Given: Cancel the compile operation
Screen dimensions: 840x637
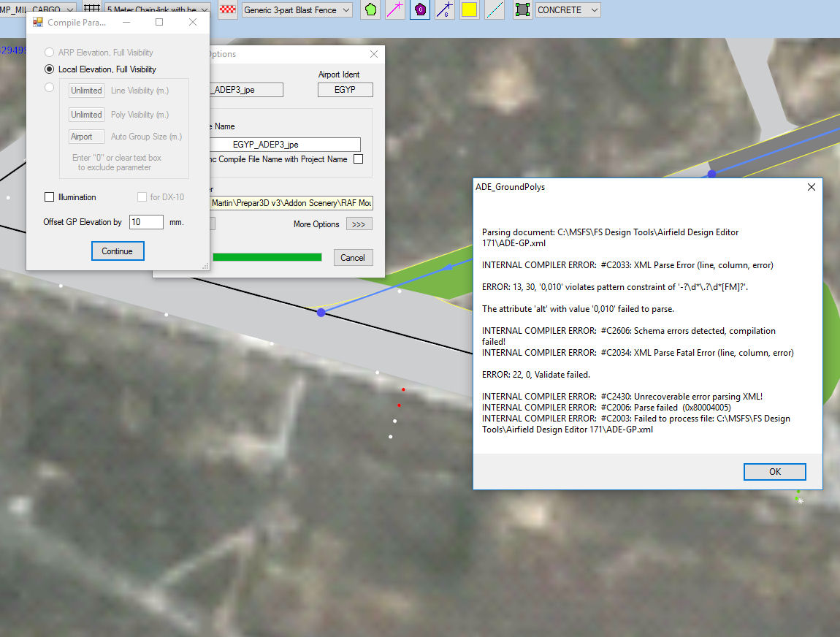Looking at the screenshot, I should 353,257.
